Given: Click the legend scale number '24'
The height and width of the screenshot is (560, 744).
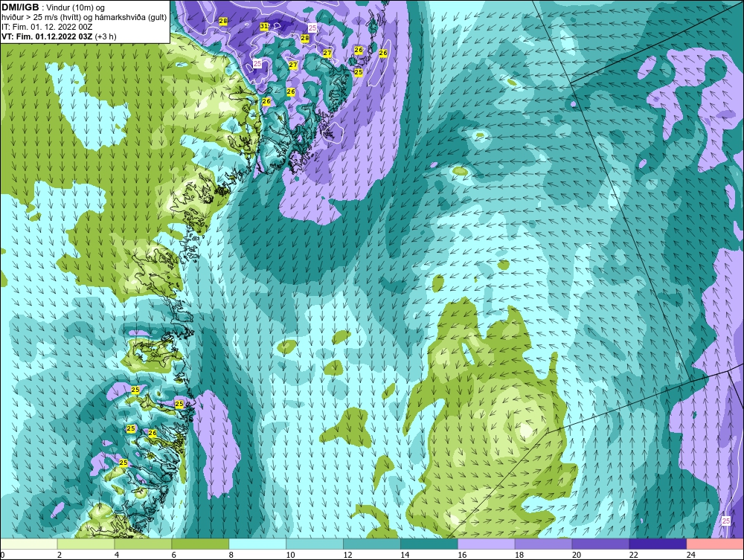Looking at the screenshot, I should coord(691,555).
